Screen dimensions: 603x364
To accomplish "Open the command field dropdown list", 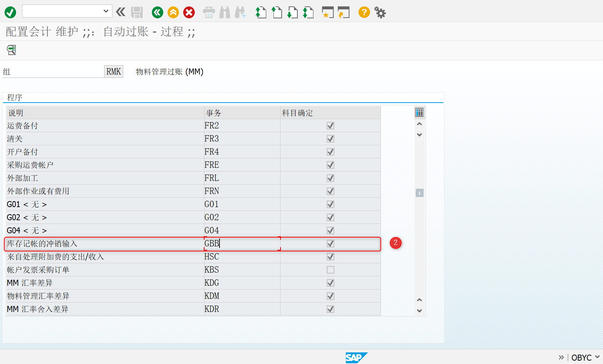I will (106, 11).
